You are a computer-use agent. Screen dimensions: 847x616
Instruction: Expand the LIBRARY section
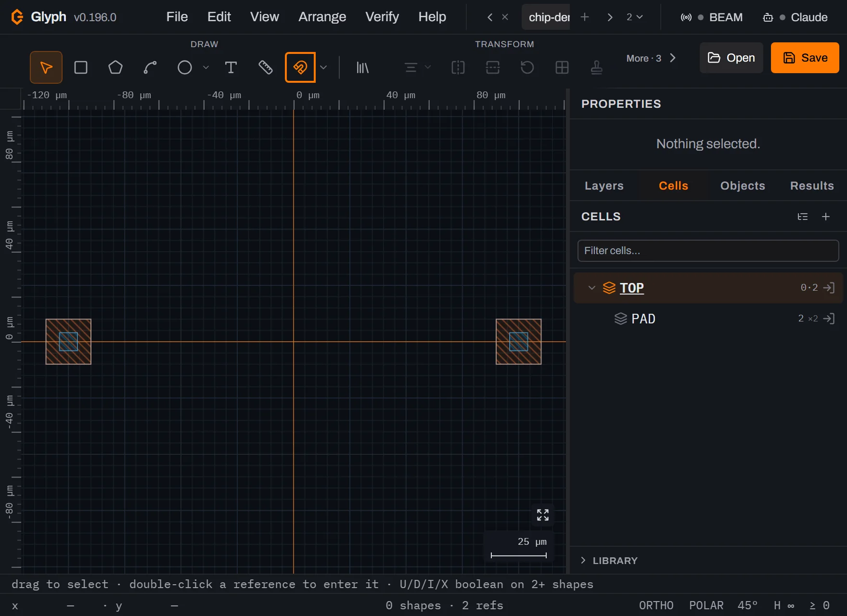coord(609,561)
